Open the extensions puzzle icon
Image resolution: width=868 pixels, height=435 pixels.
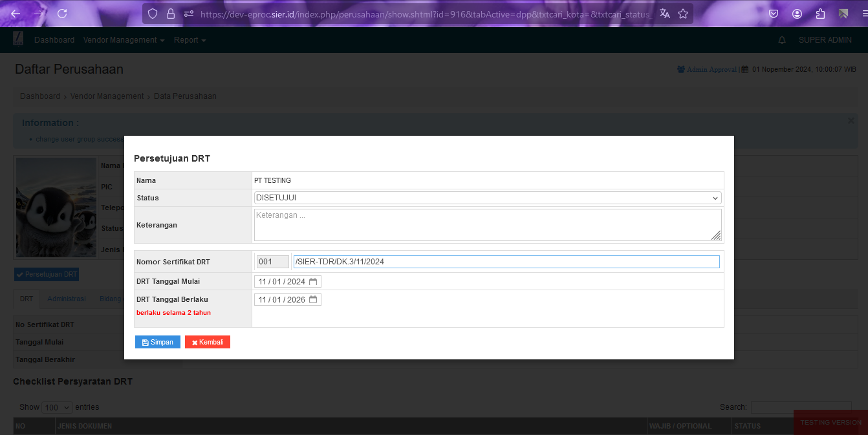click(820, 14)
